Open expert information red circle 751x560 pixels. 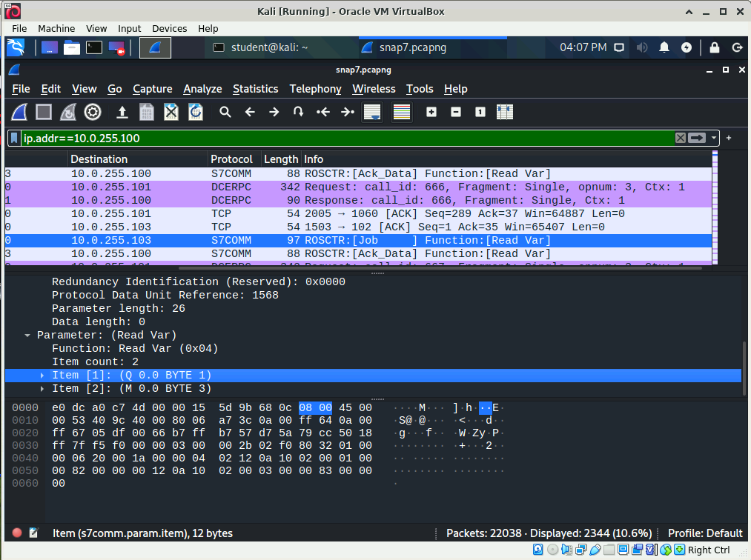pos(17,533)
